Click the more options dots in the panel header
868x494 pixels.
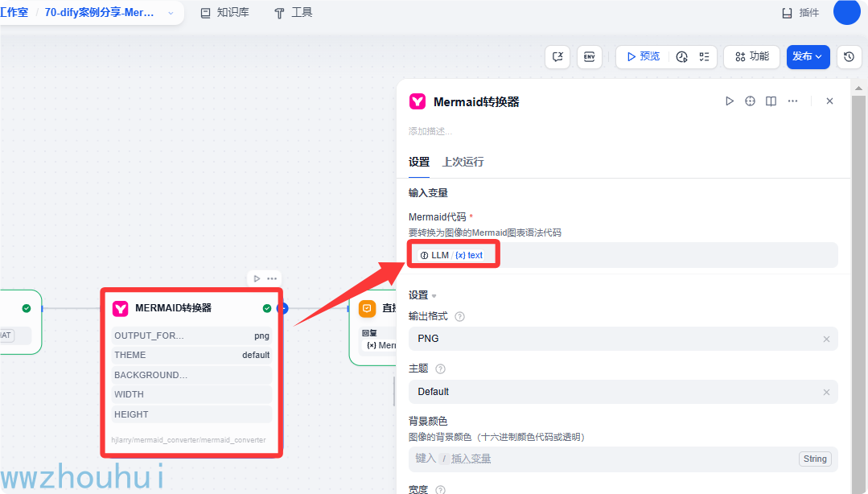coord(792,101)
